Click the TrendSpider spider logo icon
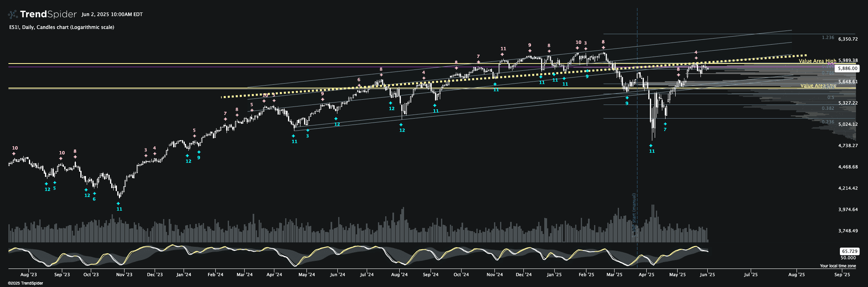Image resolution: width=868 pixels, height=287 pixels. [x=13, y=14]
